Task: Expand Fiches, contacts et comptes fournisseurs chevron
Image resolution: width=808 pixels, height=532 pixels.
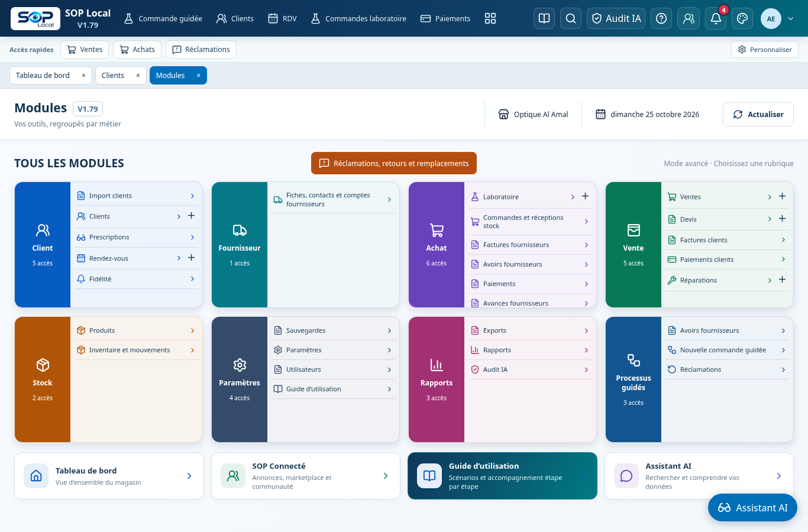Action: point(389,200)
